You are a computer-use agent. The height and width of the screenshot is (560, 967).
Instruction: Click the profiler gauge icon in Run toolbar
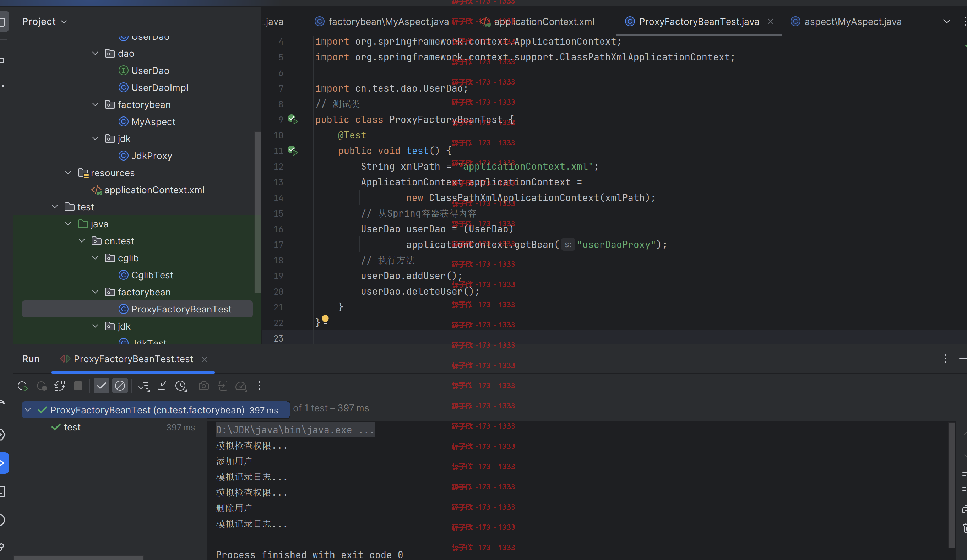coord(241,386)
